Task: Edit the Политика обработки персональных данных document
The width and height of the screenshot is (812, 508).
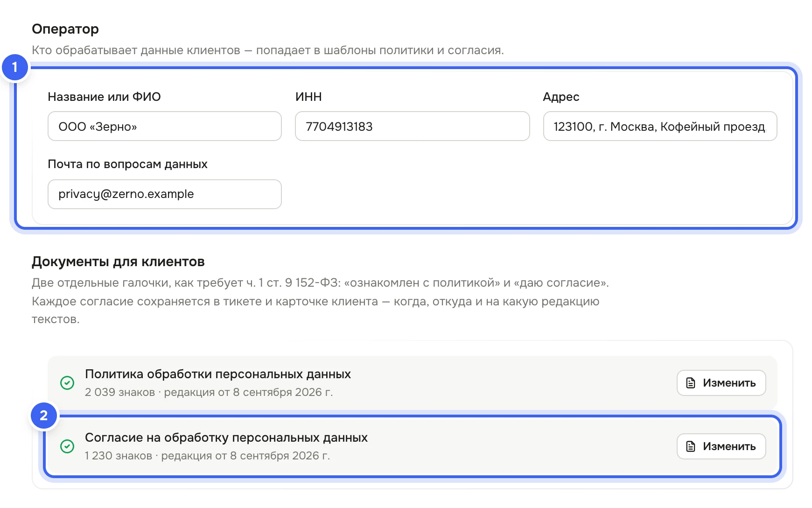Action: point(721,383)
